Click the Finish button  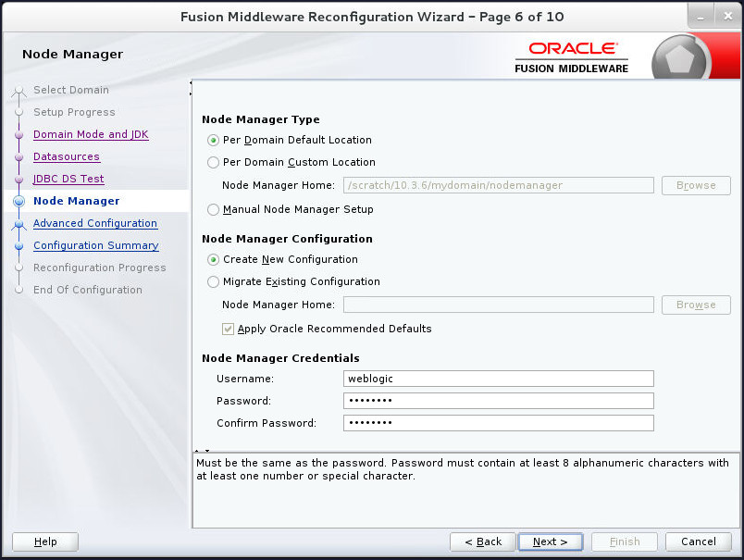coord(625,541)
